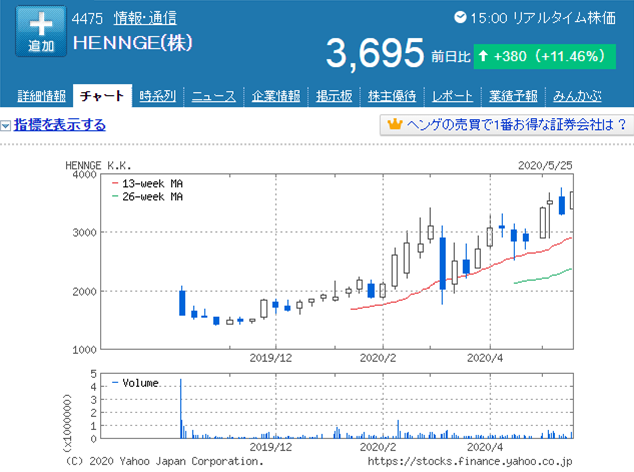Click the Volume legend entry
The image size is (634, 472).
click(x=135, y=383)
